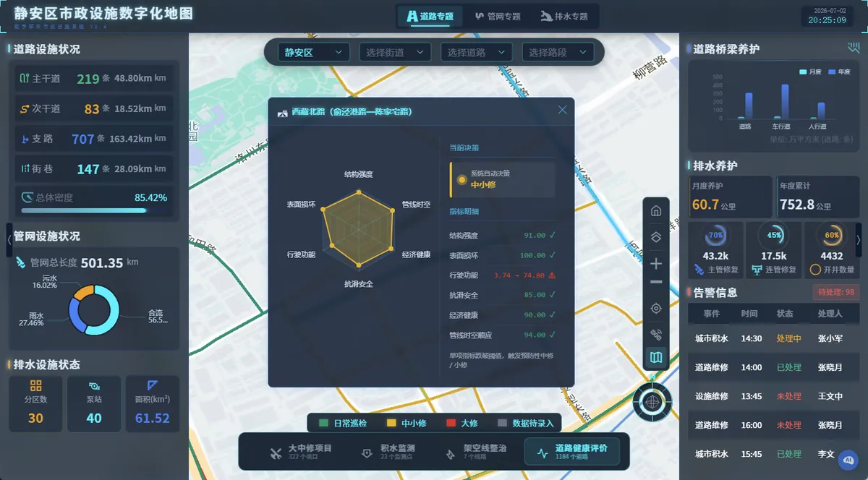Screen dimensions: 868x480
Task: Click the 管网总长度 pipe icon
Action: click(x=22, y=263)
